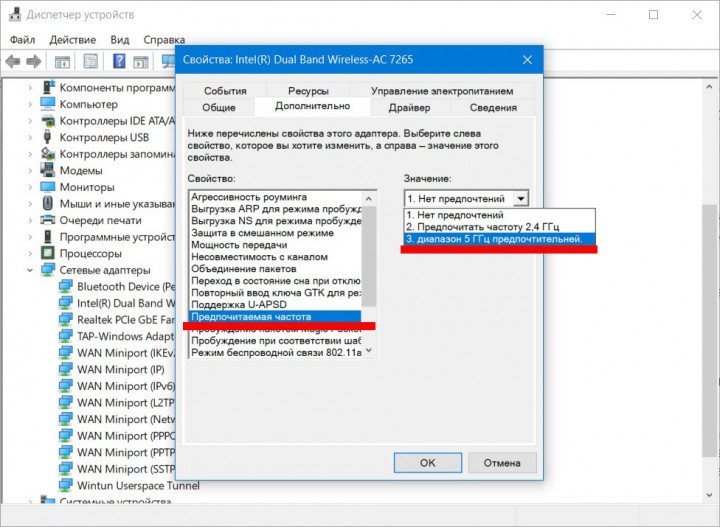
Task: Click the Wintun Userspace Tunnel icon
Action: pyautogui.click(x=65, y=485)
